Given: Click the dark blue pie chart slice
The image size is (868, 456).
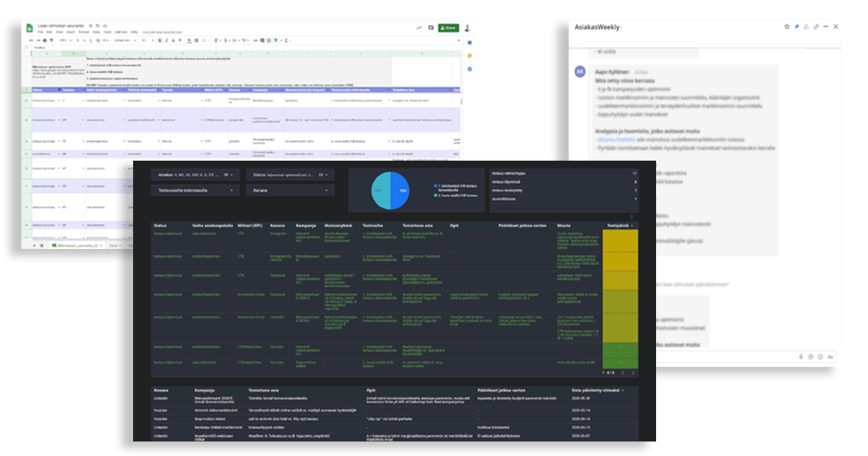Looking at the screenshot, I should click(x=400, y=190).
